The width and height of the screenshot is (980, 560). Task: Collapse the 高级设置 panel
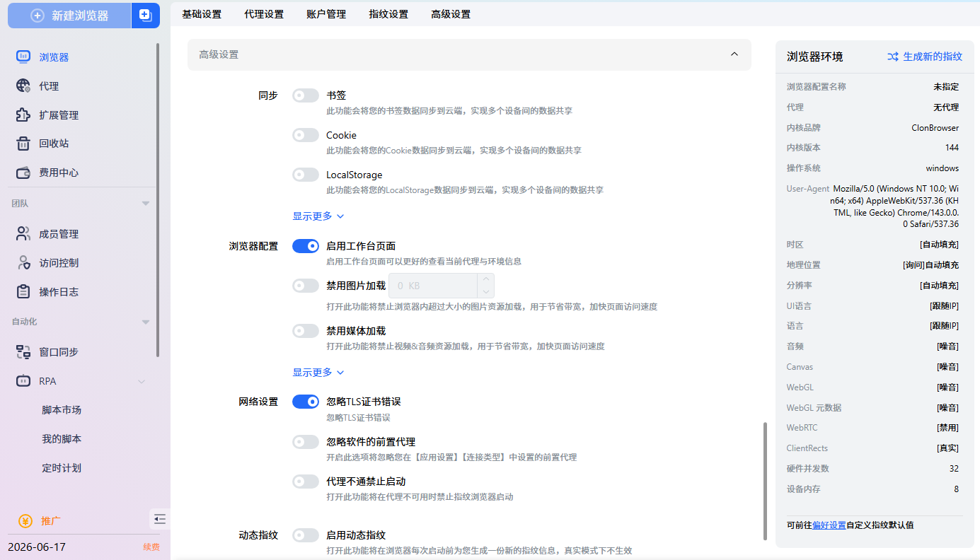pos(734,54)
